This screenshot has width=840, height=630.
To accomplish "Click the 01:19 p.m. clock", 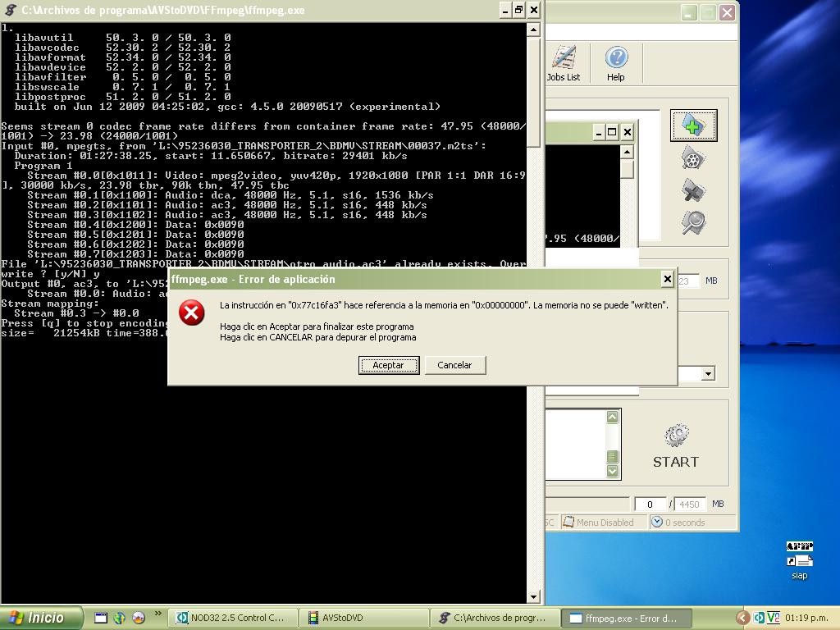I will (x=806, y=619).
